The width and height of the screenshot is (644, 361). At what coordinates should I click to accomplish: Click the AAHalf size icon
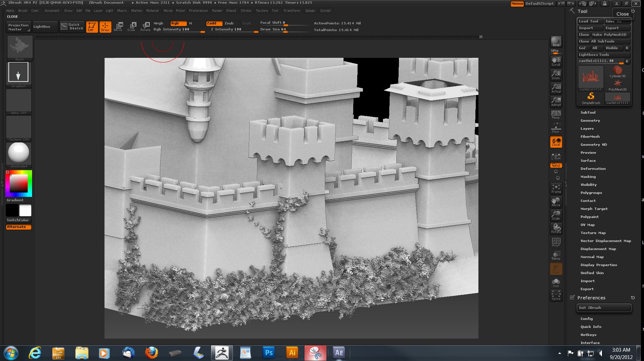[556, 101]
